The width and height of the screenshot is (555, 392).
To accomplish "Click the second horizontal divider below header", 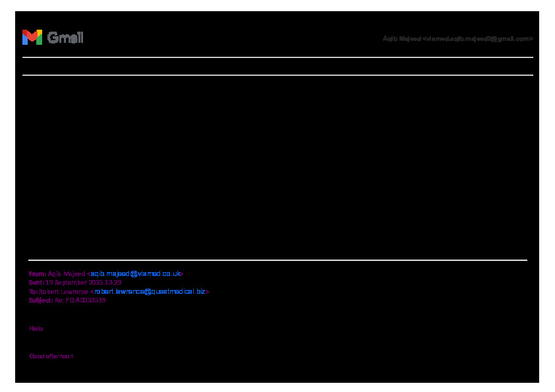I will [x=277, y=75].
